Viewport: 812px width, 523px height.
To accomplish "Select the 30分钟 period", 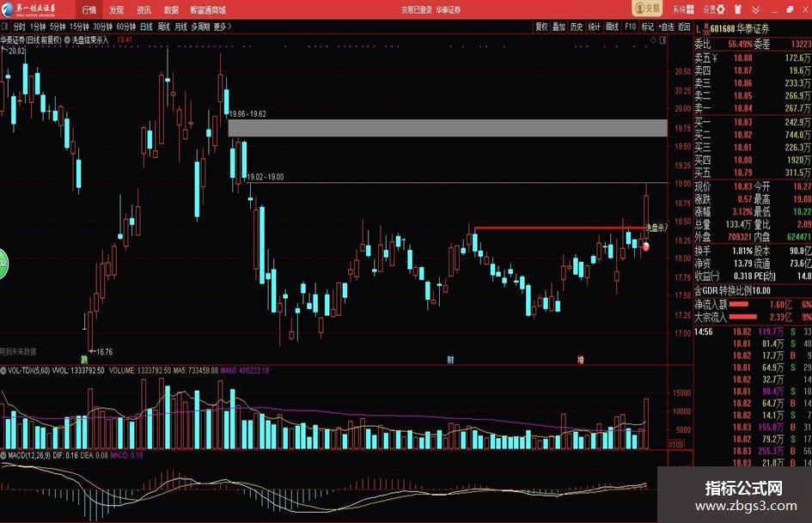I will [x=102, y=27].
